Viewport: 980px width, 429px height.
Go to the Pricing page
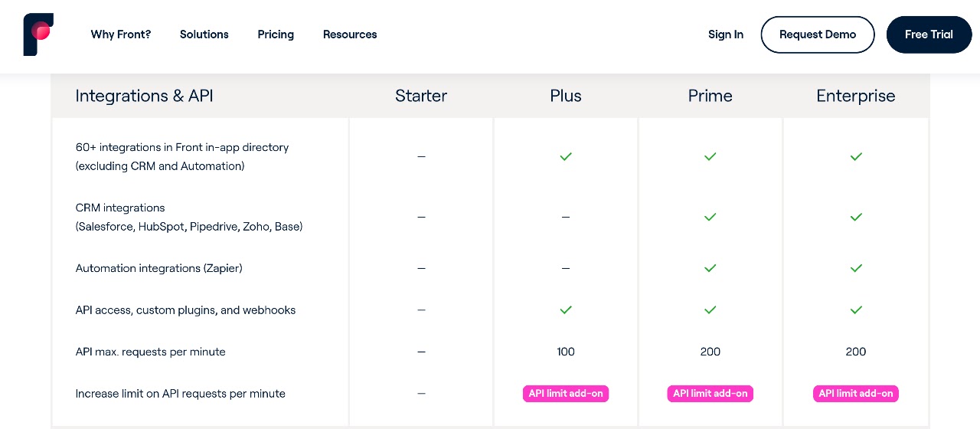276,34
